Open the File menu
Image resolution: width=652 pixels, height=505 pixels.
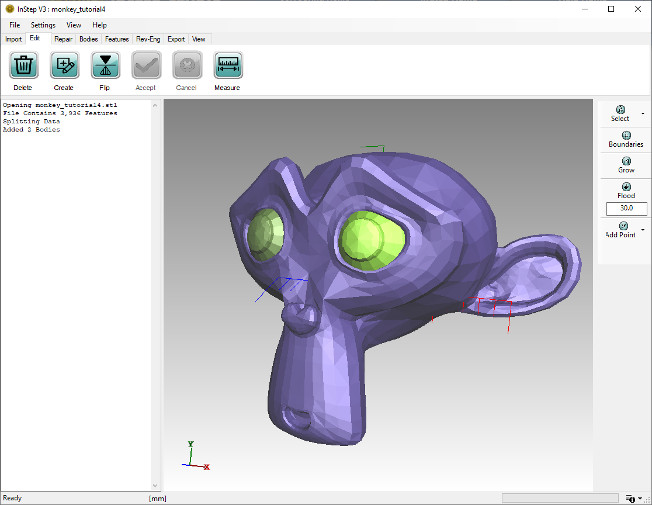(15, 24)
